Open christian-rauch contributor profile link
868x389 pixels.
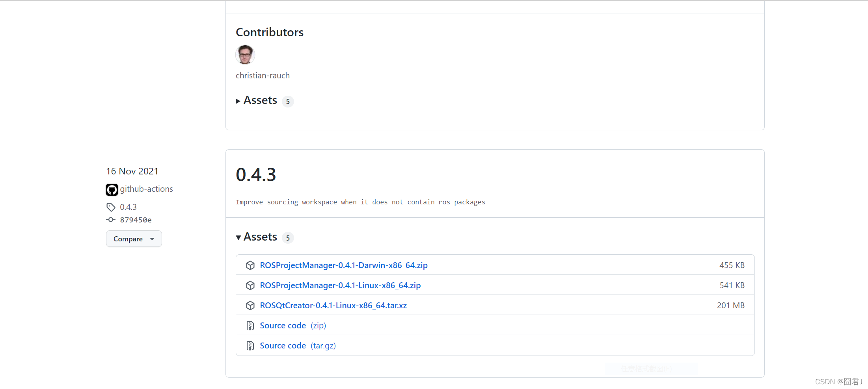tap(263, 76)
